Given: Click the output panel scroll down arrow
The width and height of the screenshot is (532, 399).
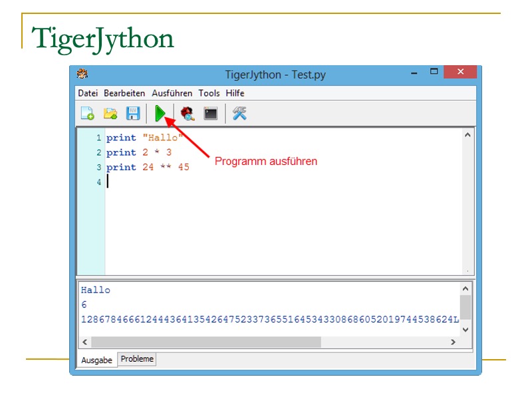Looking at the screenshot, I should tap(465, 329).
